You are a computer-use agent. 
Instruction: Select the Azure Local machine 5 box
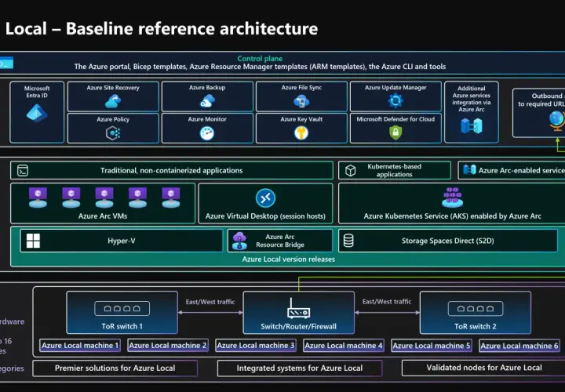click(432, 346)
